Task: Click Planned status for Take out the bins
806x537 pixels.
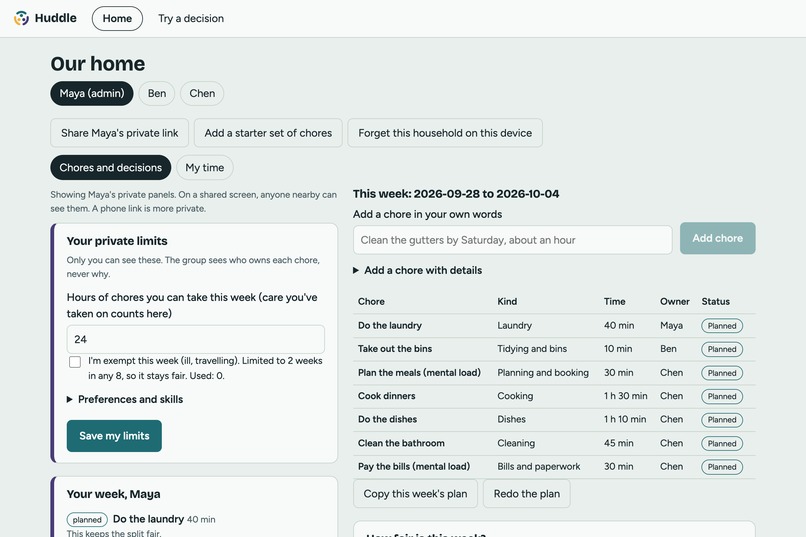Action: 722,349
